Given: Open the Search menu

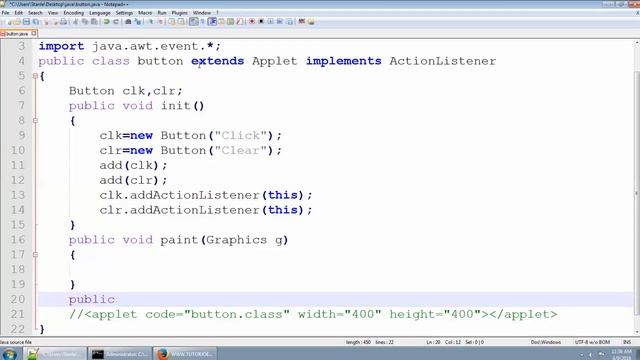Looking at the screenshot, I should click(35, 13).
